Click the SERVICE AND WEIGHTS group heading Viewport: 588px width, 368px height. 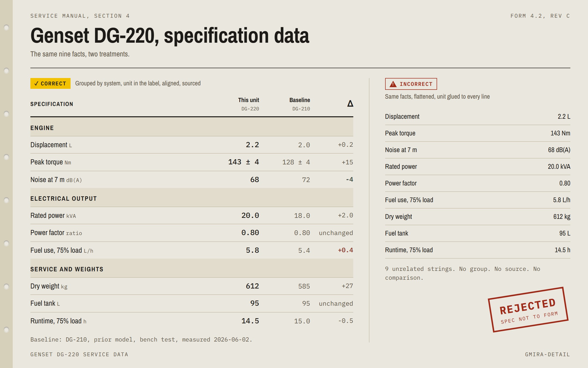67,269
